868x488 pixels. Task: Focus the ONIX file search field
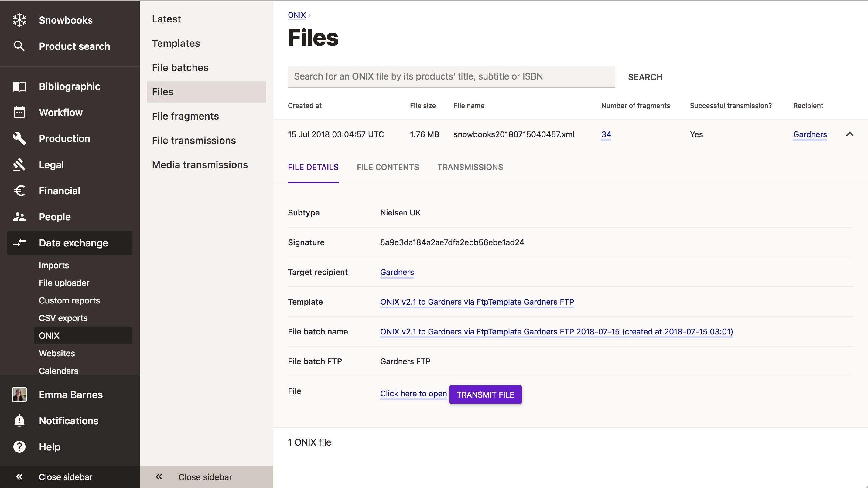451,76
